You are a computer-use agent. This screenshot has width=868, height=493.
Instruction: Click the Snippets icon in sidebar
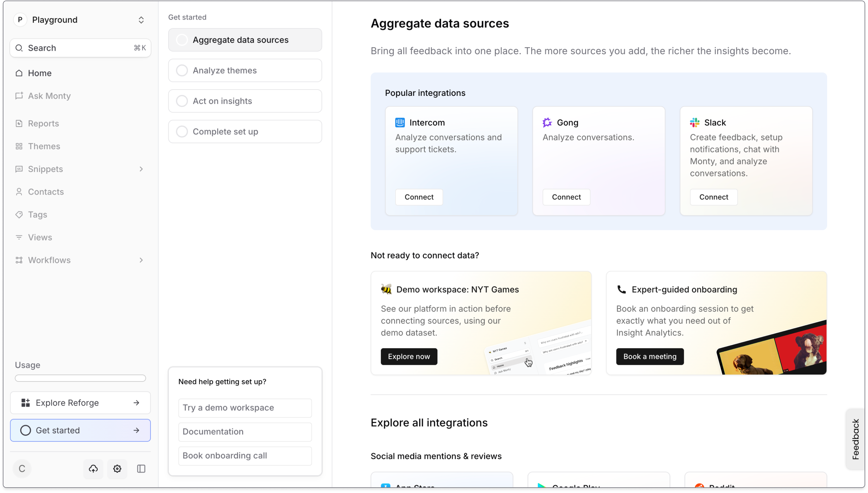[19, 169]
